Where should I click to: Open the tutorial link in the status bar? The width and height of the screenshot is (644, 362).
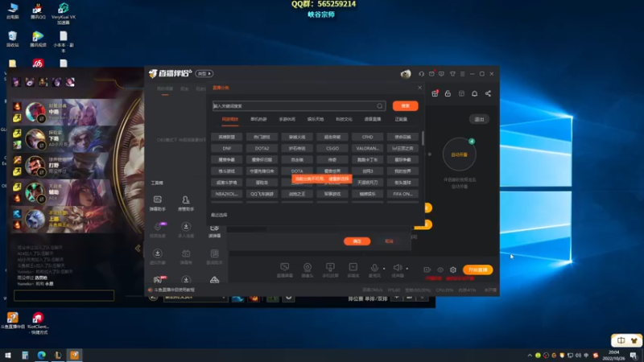tap(175, 290)
